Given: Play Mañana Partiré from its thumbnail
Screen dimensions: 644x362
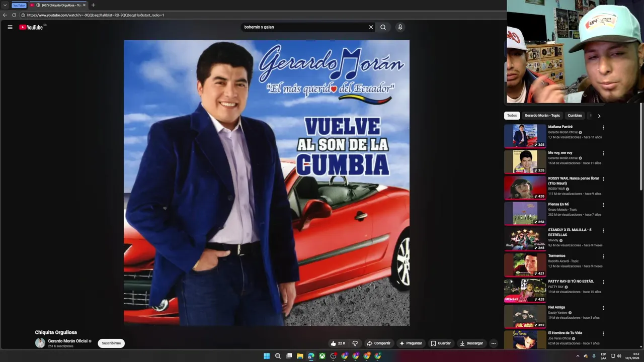Looking at the screenshot, I should click(525, 136).
